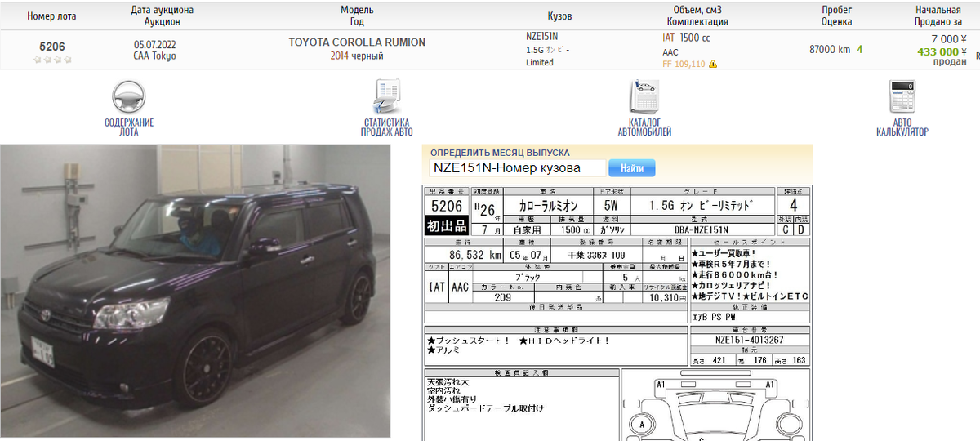Click the TOYOTA COROLLA RUMION model title
This screenshot has height=441, width=980.
(x=357, y=42)
